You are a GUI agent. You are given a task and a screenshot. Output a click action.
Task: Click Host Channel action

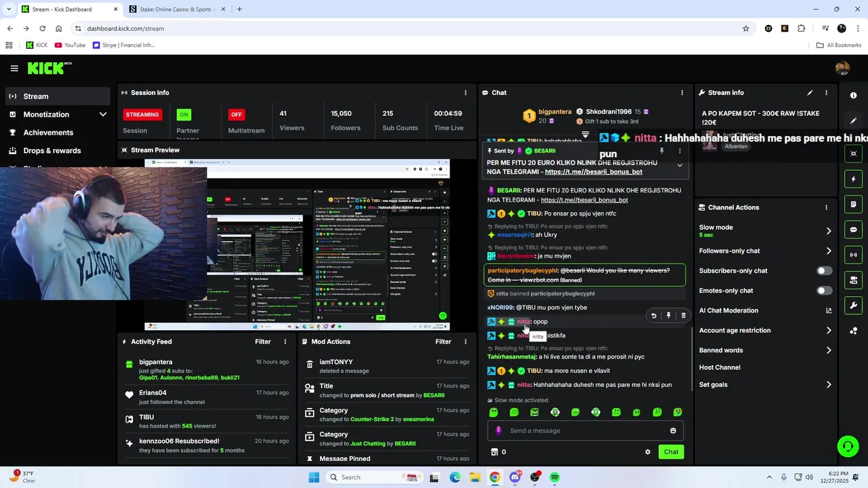719,367
